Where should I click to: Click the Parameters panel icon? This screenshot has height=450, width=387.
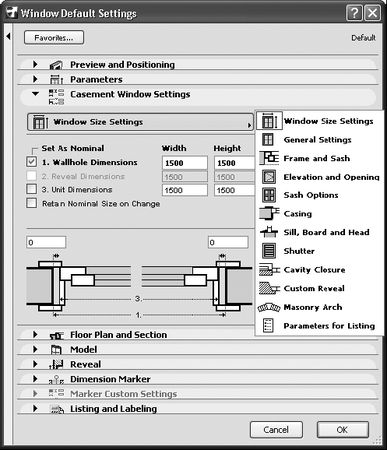click(56, 79)
